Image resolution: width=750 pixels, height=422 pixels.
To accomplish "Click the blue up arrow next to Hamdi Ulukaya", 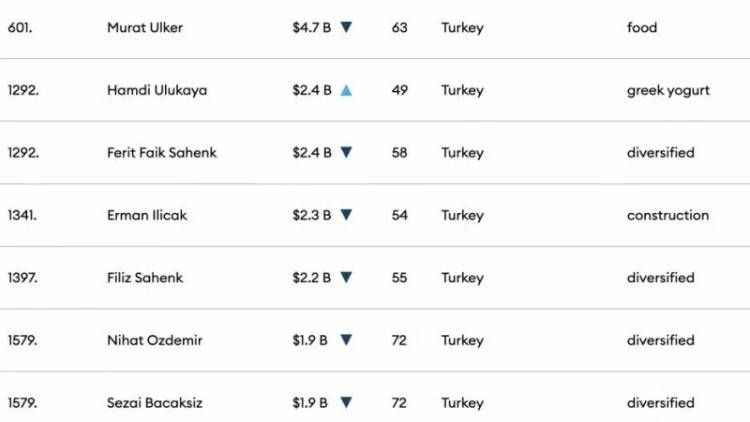I will click(x=346, y=90).
